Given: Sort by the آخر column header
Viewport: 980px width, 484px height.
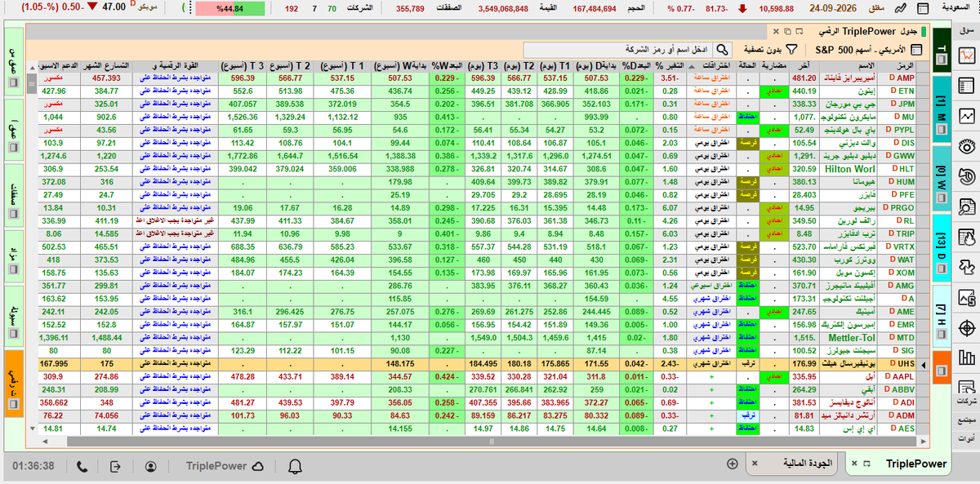Looking at the screenshot, I should tap(805, 65).
